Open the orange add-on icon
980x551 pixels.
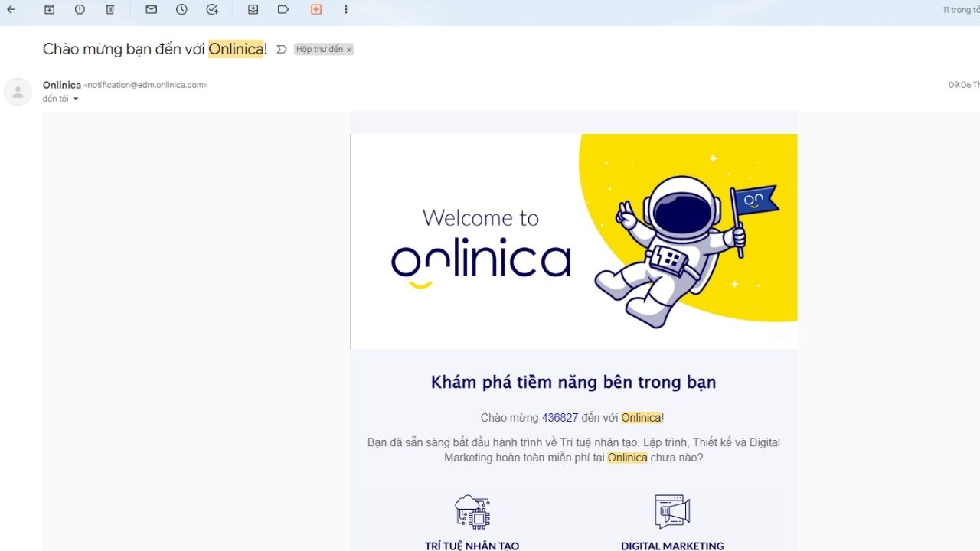click(x=315, y=9)
